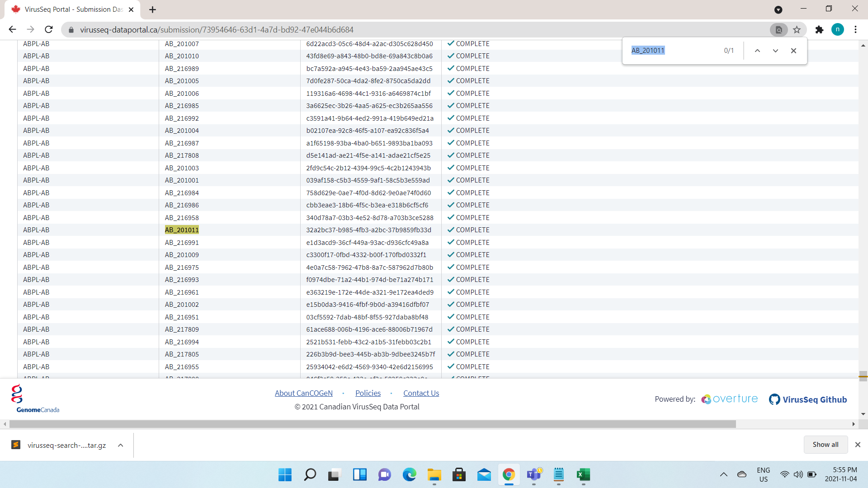Click Show all in the downloads bar
The width and height of the screenshot is (868, 488).
[825, 445]
